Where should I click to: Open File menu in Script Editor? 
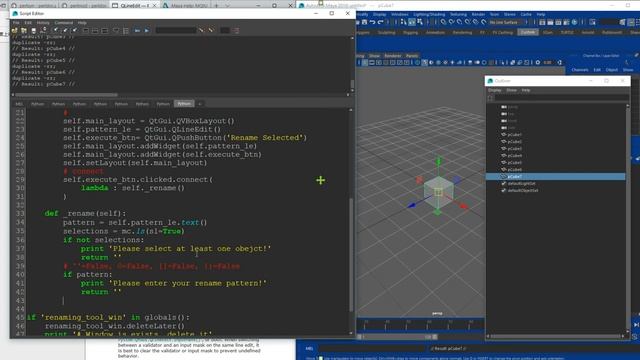coord(16,23)
